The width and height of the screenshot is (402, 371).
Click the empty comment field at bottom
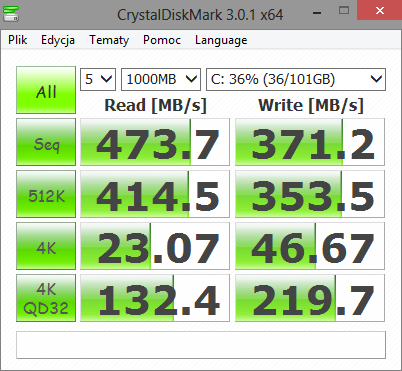click(201, 345)
